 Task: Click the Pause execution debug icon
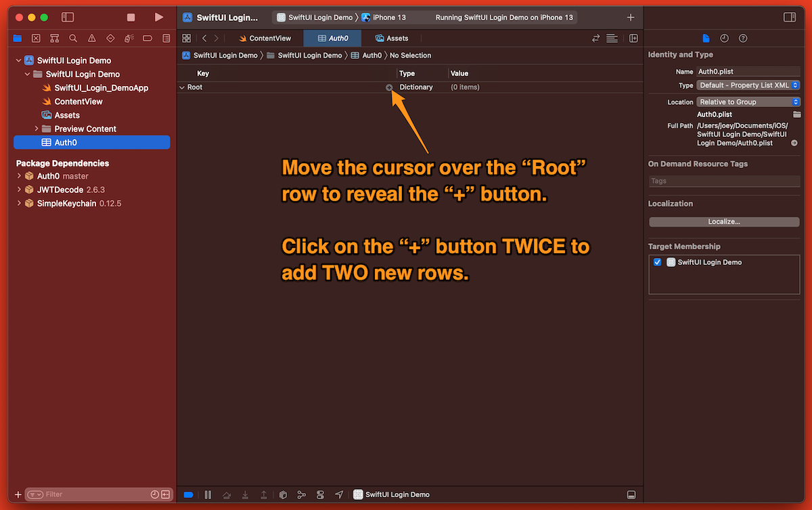208,494
